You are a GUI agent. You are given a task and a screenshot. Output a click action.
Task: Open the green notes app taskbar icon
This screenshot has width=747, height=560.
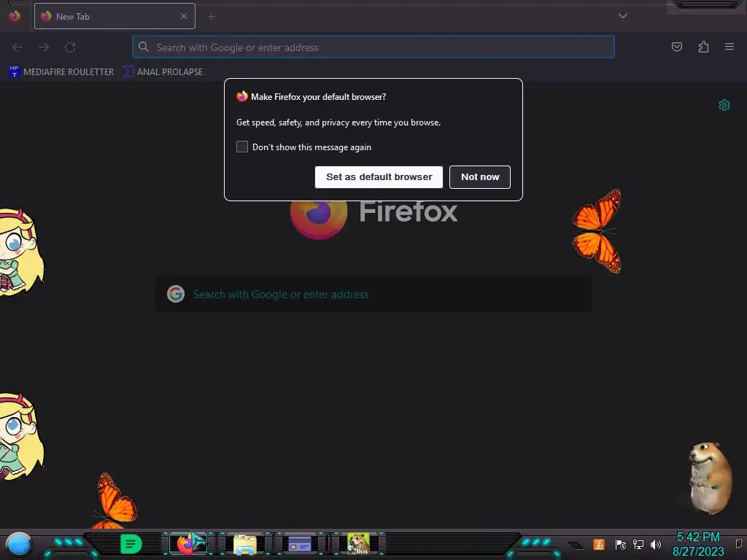pyautogui.click(x=131, y=544)
